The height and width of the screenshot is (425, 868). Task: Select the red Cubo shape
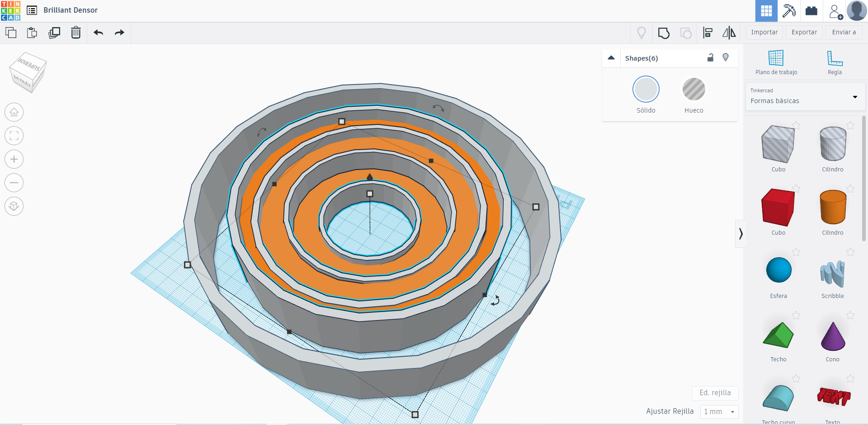pos(778,208)
